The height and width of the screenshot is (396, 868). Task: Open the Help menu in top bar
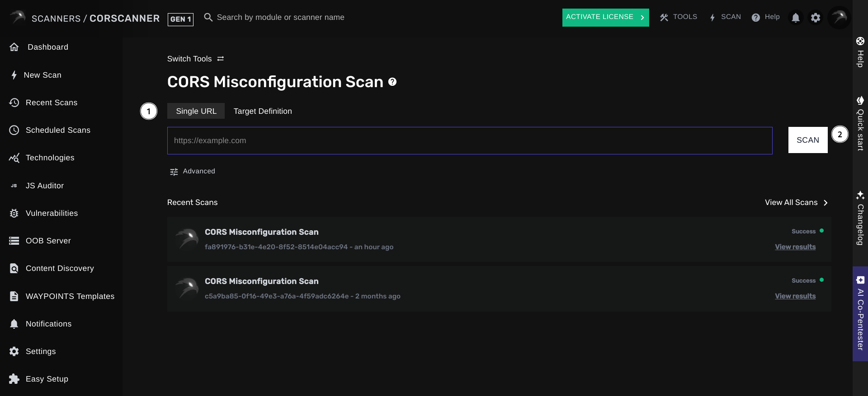[765, 17]
